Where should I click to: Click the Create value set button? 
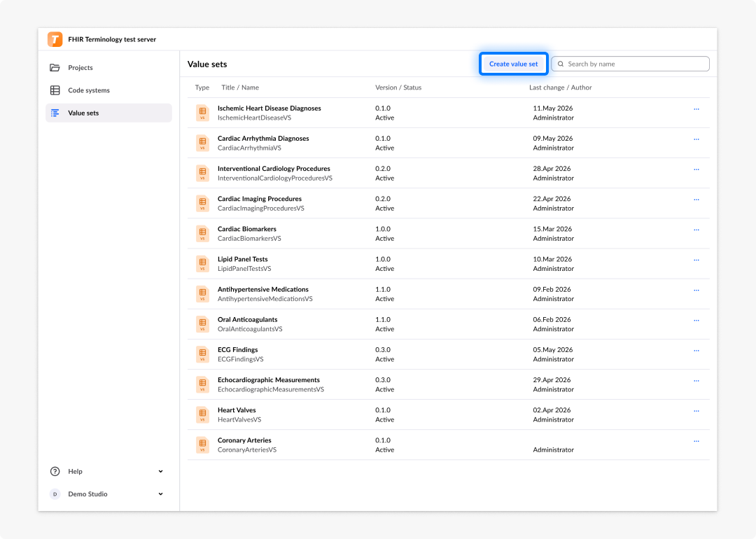tap(514, 64)
